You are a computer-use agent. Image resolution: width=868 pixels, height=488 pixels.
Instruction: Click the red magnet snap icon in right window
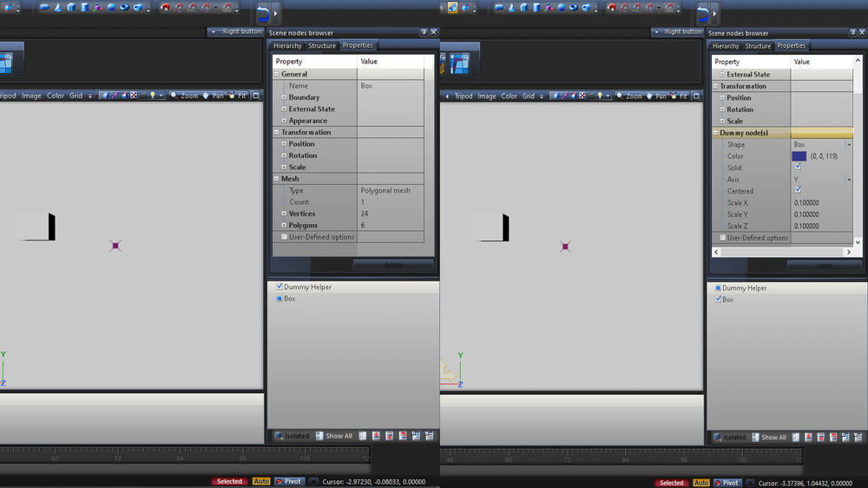tap(611, 7)
